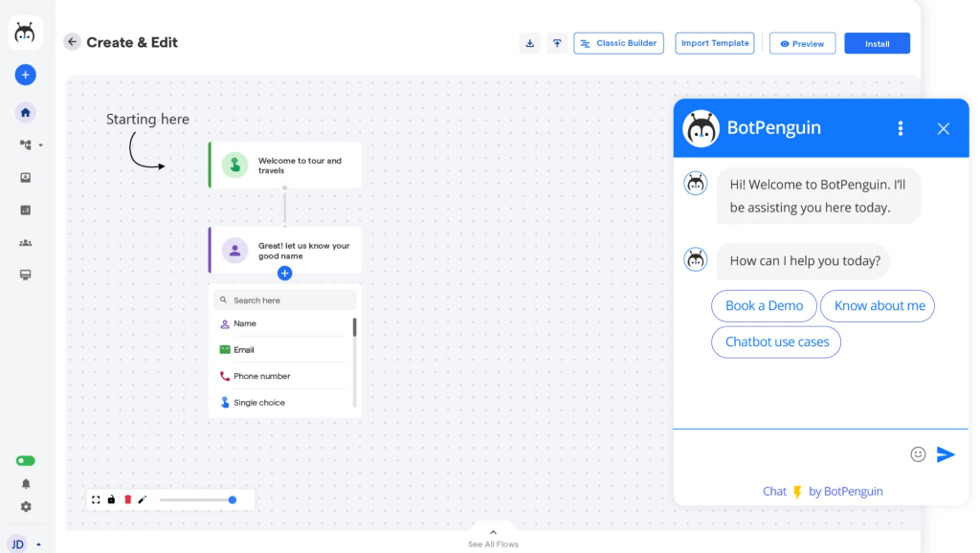Click the JD user avatar
The width and height of the screenshot is (980, 553).
coord(17,544)
